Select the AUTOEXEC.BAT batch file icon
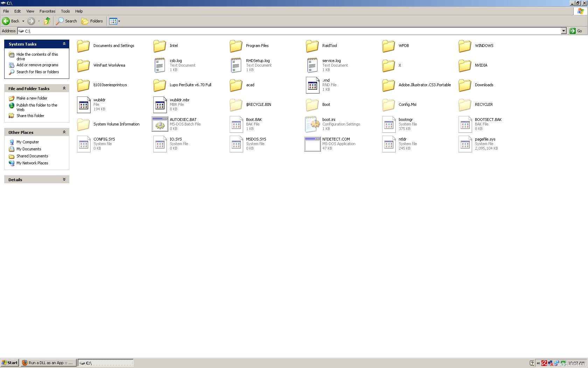588x368 pixels. pyautogui.click(x=160, y=124)
